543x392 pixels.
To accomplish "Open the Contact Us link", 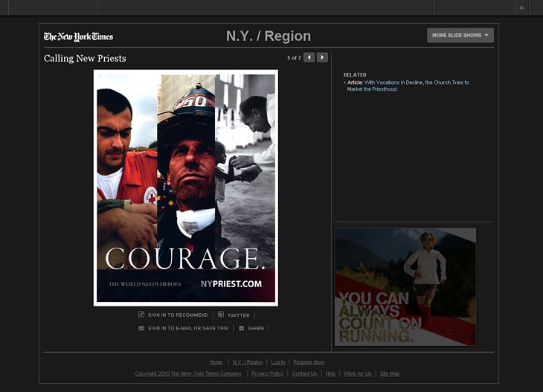I will tap(304, 373).
